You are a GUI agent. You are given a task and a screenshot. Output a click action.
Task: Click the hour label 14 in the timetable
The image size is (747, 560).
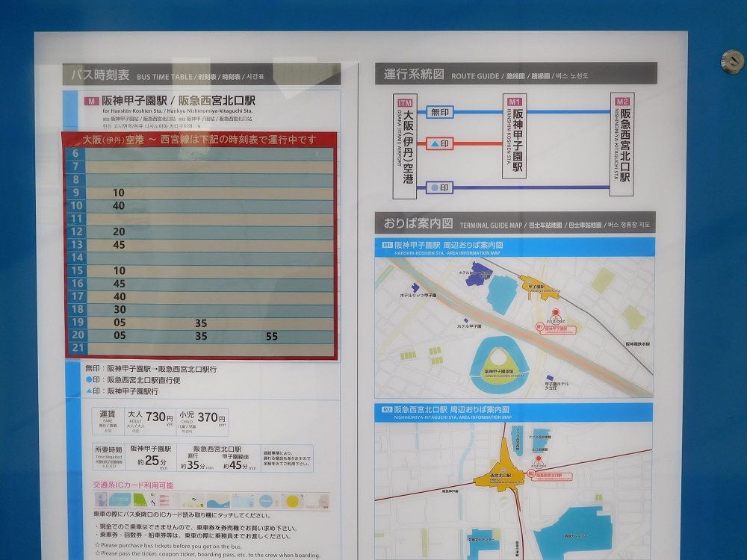point(77,258)
